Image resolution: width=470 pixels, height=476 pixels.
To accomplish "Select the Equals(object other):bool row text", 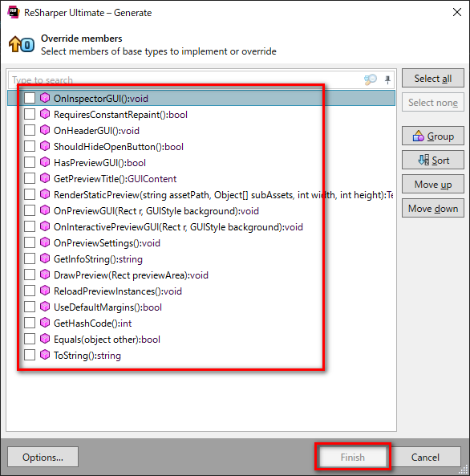I will 107,339.
